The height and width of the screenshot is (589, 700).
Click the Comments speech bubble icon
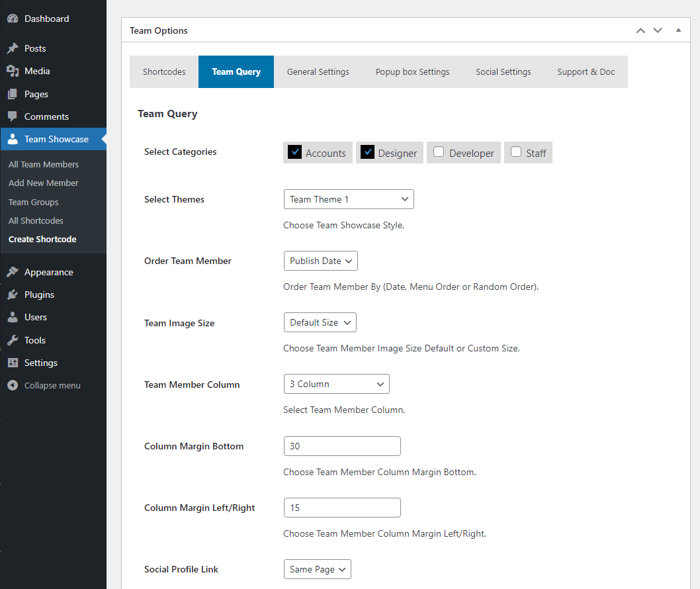[13, 116]
